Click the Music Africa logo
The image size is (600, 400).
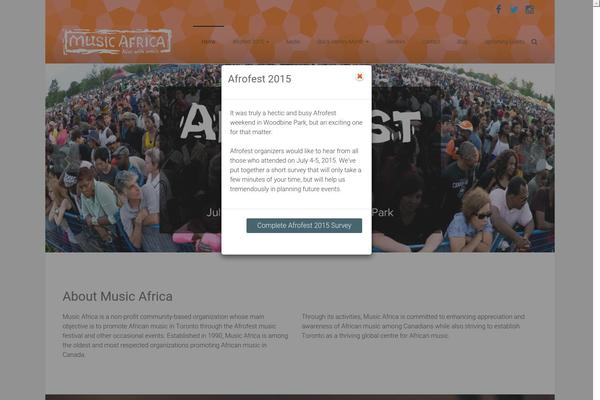[x=117, y=41]
